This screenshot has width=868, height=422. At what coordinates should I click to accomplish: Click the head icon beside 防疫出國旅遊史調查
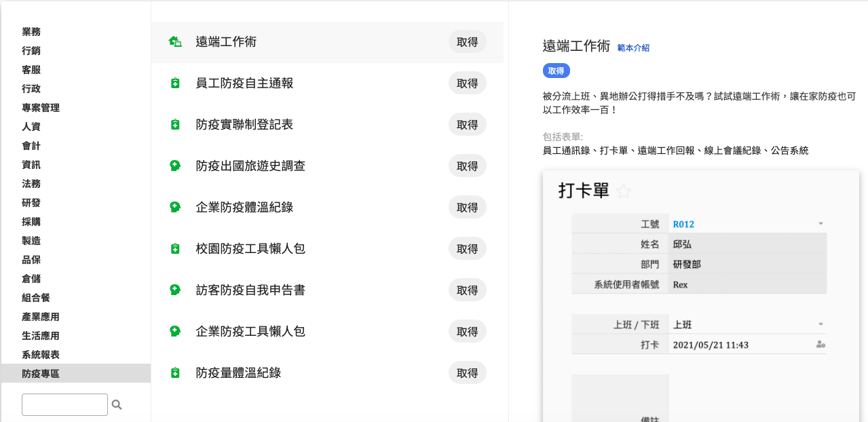point(175,166)
